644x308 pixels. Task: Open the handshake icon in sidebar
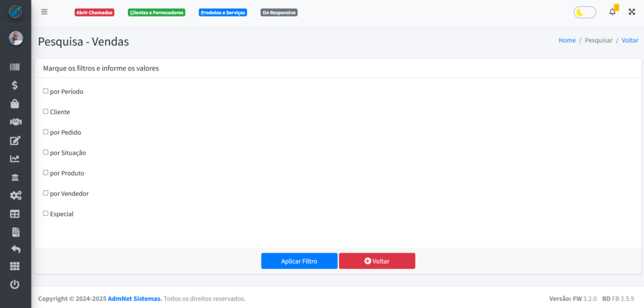tap(15, 122)
